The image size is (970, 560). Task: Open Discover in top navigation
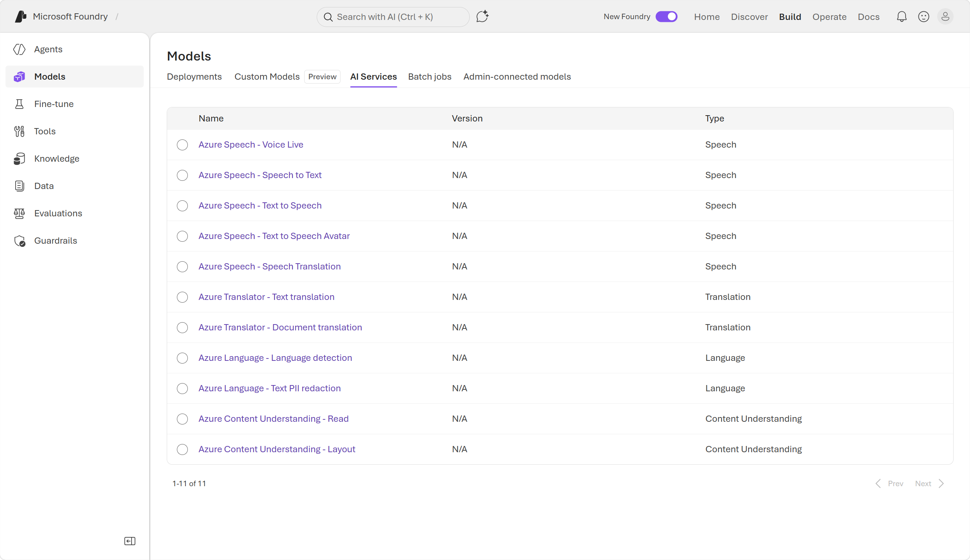click(x=749, y=17)
